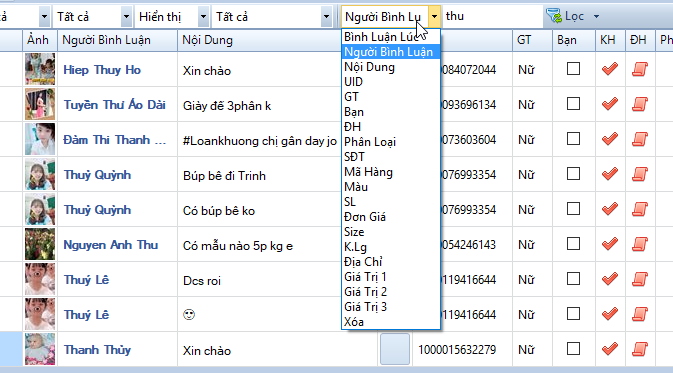The width and height of the screenshot is (673, 373).
Task: Sort by the Nội Dung column header
Action: pos(259,40)
